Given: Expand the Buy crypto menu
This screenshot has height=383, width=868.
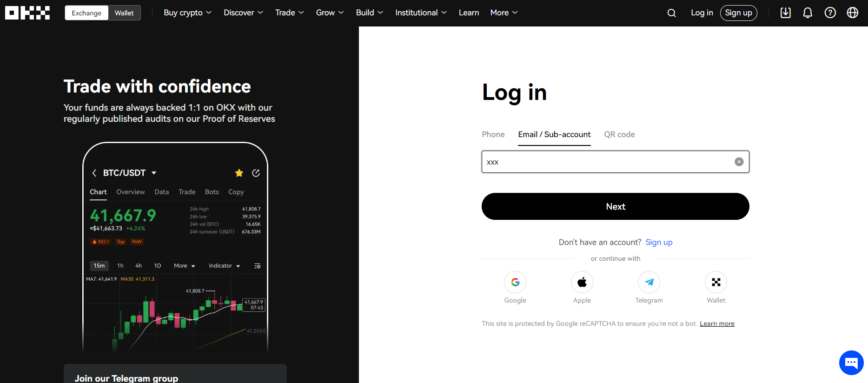Looking at the screenshot, I should tap(187, 13).
